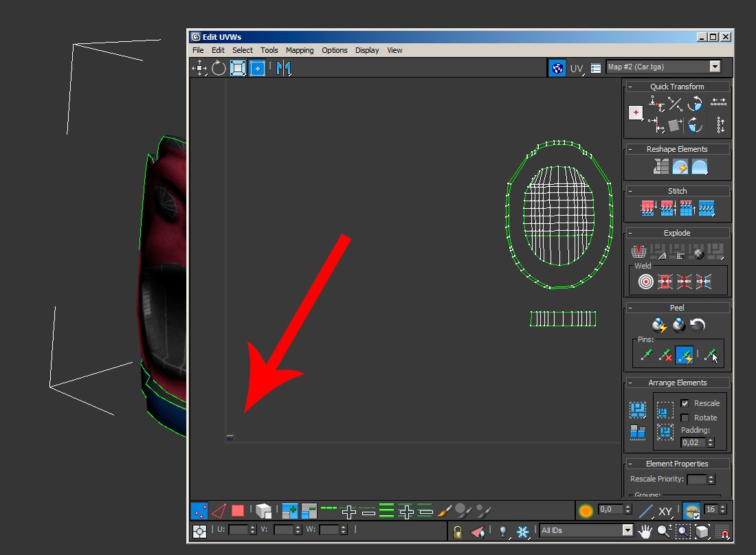Enable Vertex sub-object selection mode
Image resolution: width=756 pixels, height=555 pixels.
click(x=199, y=510)
